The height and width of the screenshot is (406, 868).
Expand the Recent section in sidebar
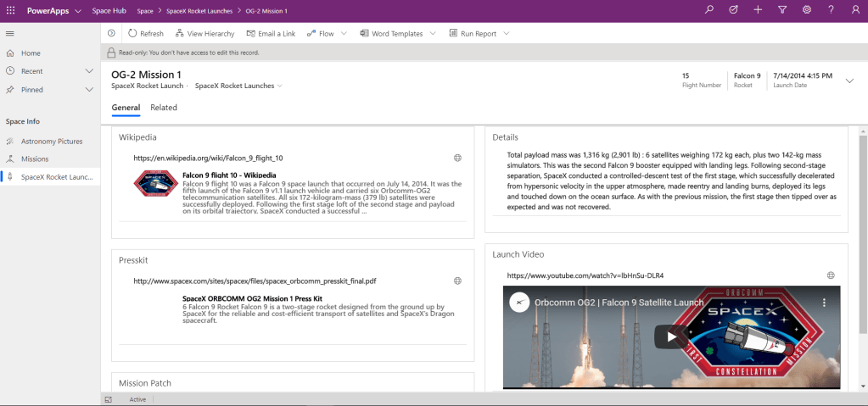[x=89, y=71]
